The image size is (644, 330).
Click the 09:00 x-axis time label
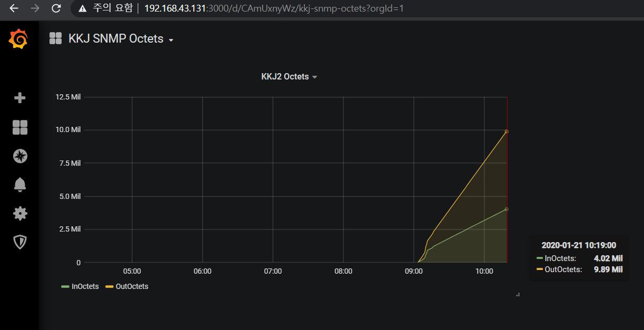[413, 272]
